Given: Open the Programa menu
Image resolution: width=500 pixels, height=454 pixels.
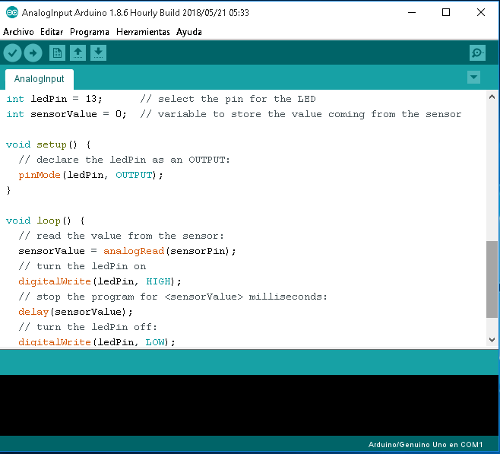Looking at the screenshot, I should [89, 32].
